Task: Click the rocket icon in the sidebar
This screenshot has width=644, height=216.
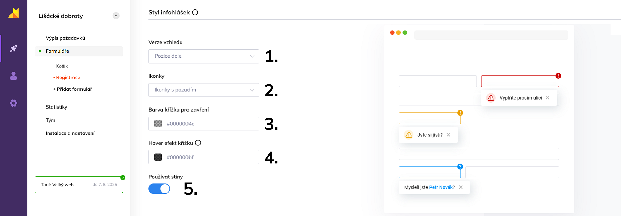Action: pyautogui.click(x=13, y=49)
